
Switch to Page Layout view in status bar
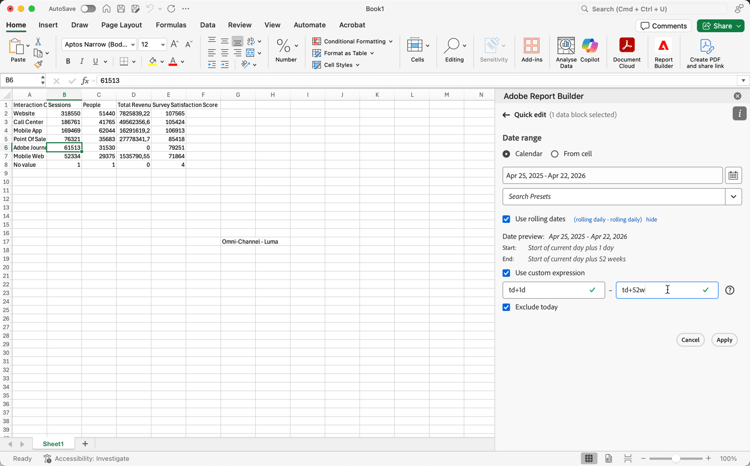click(608, 458)
